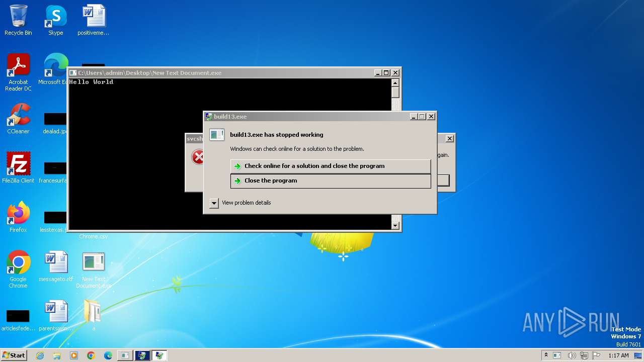644x362 pixels.
Task: Open Internet Explorer from the taskbar
Action: tap(40, 355)
